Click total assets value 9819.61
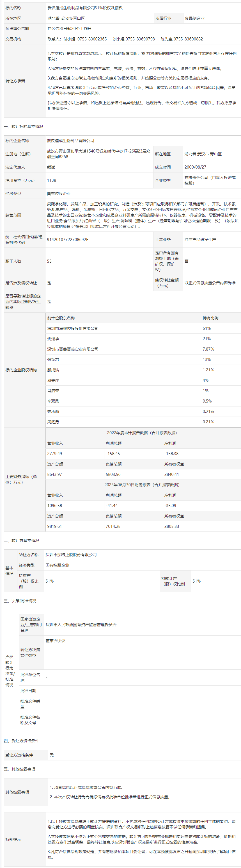Image resolution: width=241 pixels, height=868 pixels. (x=54, y=526)
